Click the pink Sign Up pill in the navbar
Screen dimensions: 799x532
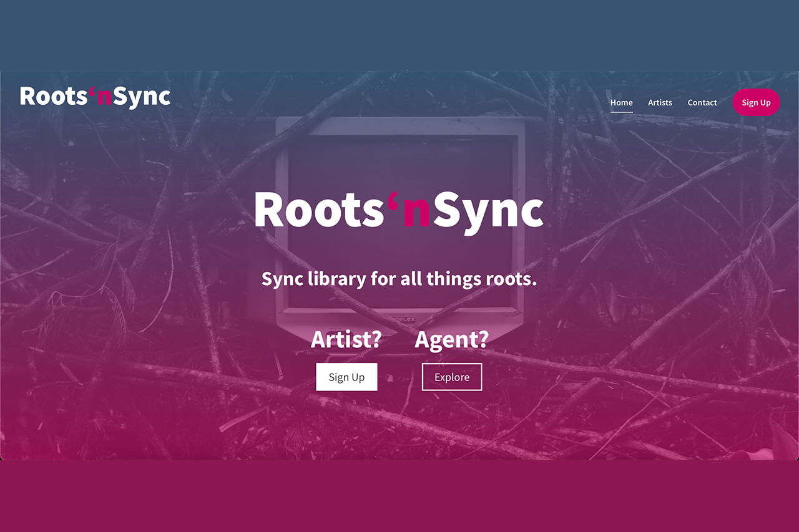coord(756,102)
